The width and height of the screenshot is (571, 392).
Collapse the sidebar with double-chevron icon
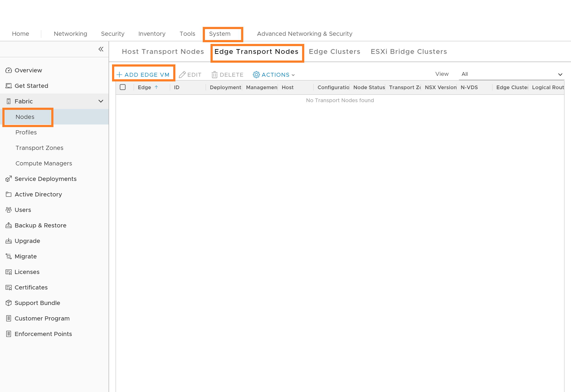tap(101, 49)
